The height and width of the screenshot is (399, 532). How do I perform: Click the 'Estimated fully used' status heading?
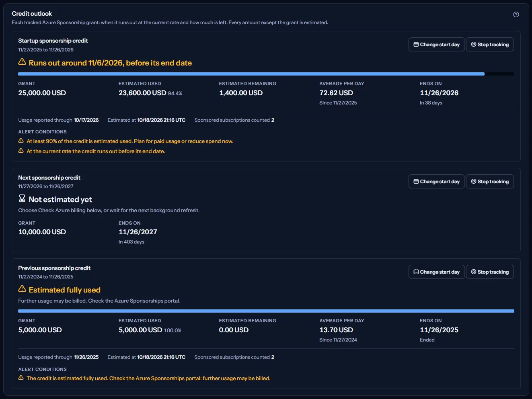point(64,290)
